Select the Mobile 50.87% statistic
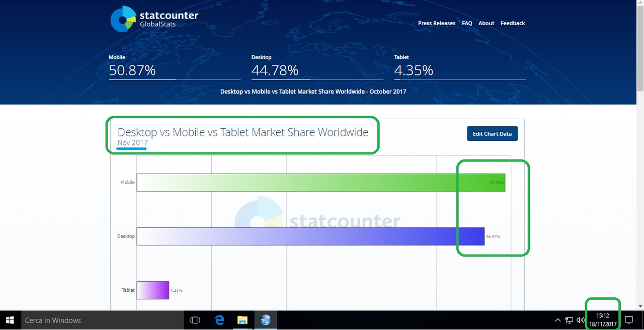 [175, 66]
